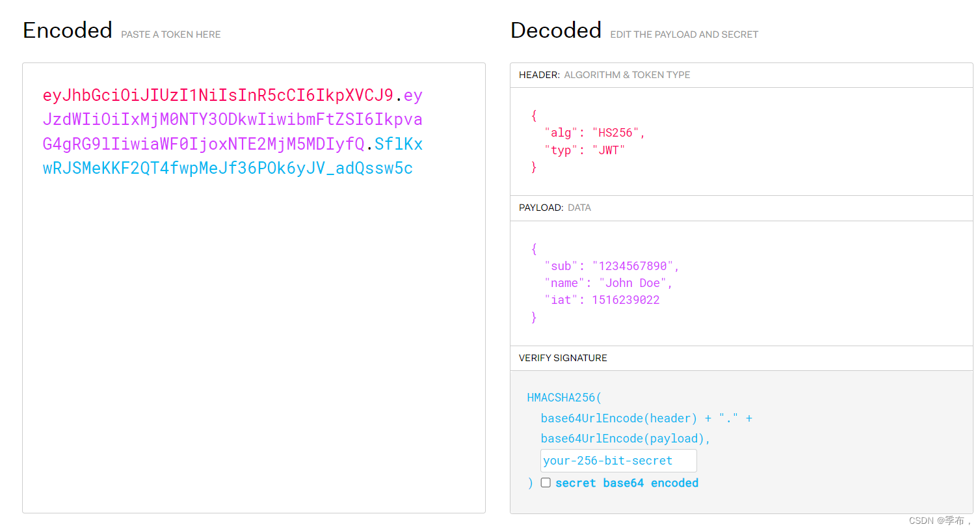Click the "alg": "HS256" header line

[594, 133]
